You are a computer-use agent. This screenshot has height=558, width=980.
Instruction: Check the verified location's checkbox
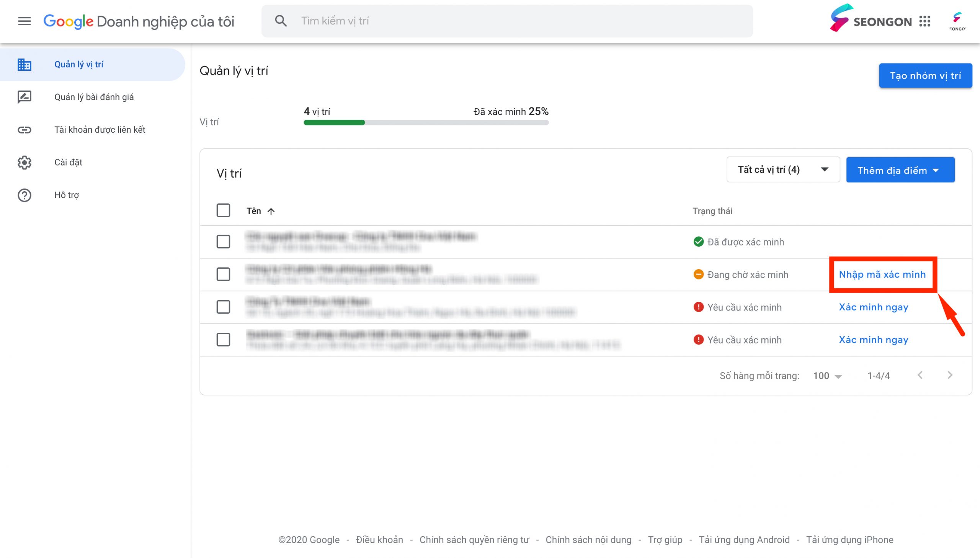(x=223, y=242)
